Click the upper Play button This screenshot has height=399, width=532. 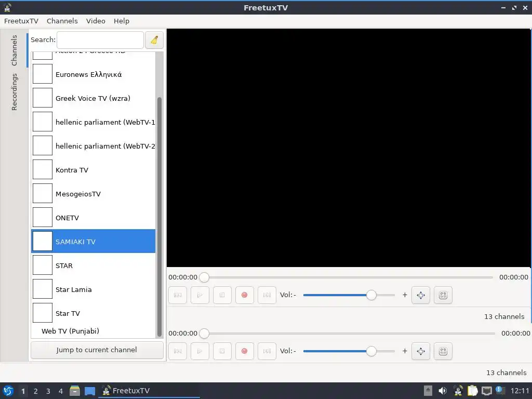200,295
